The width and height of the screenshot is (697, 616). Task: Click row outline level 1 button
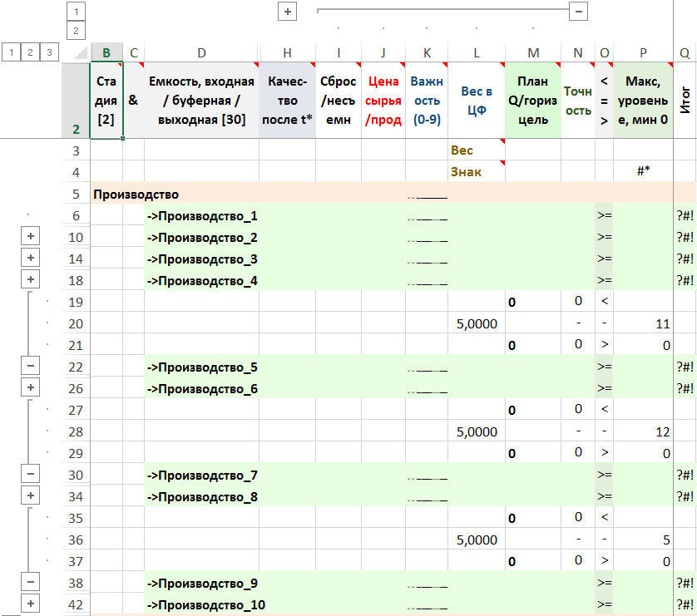point(11,52)
